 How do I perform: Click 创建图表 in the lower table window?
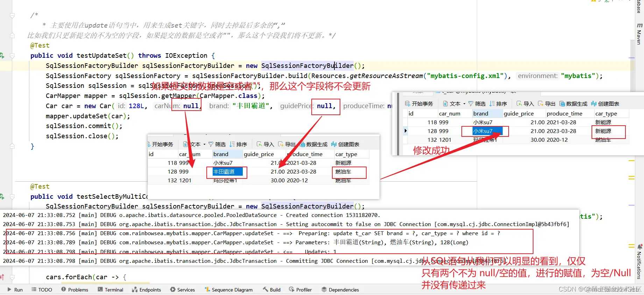[345, 144]
